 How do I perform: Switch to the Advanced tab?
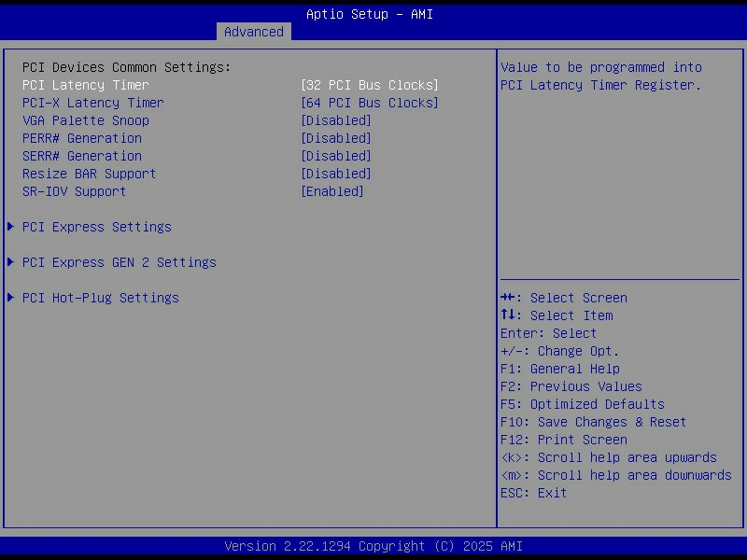pos(254,32)
